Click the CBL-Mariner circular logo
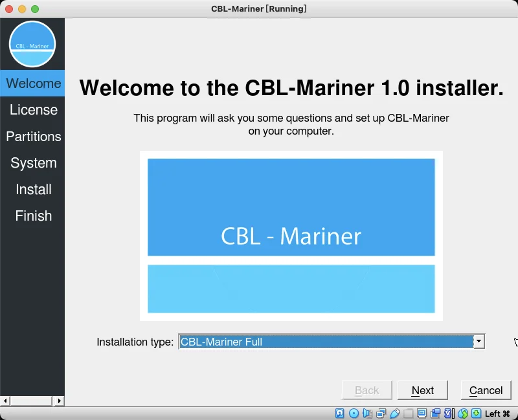 tap(32, 44)
